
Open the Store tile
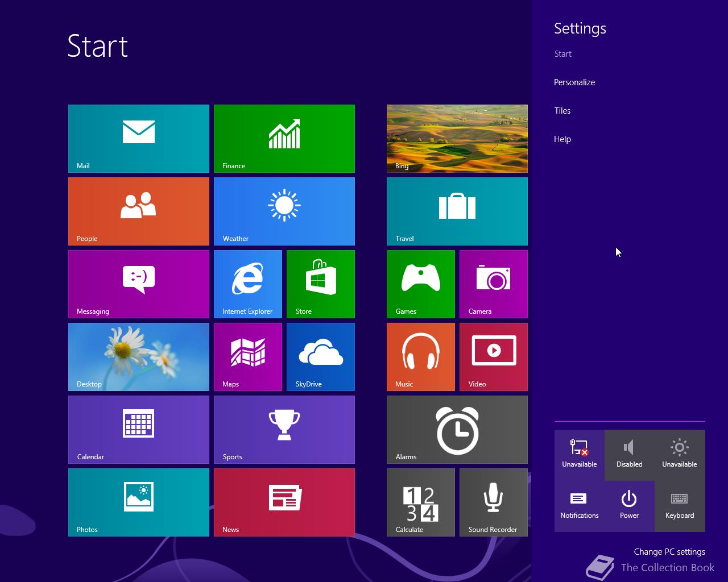[321, 284]
